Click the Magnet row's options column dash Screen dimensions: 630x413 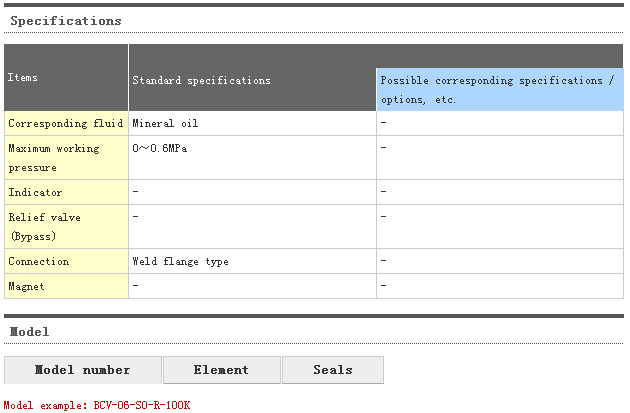[383, 286]
